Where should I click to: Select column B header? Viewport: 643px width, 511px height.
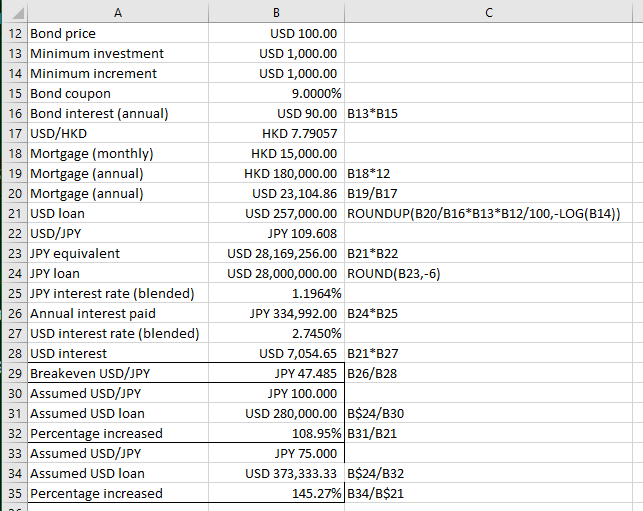pos(276,13)
